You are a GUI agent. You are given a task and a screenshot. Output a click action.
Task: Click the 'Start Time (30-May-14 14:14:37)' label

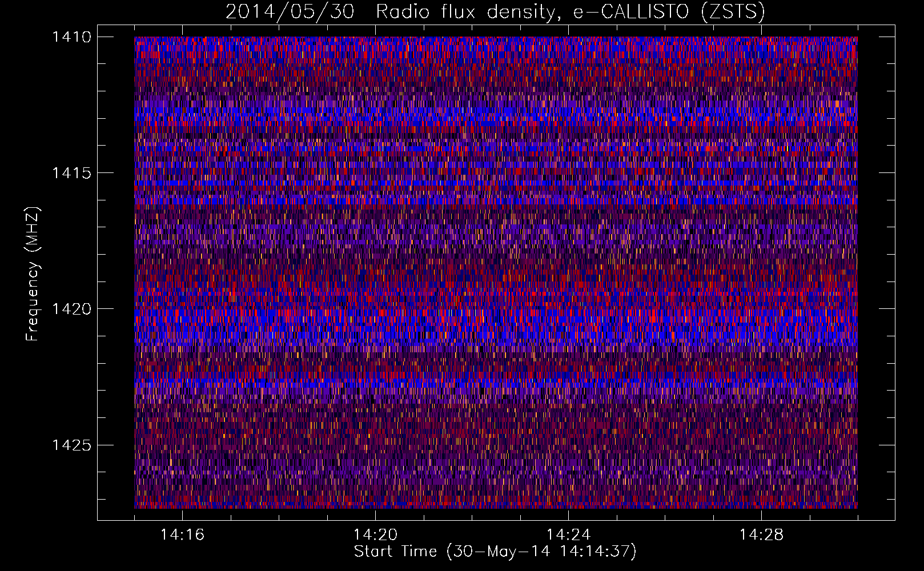point(495,552)
